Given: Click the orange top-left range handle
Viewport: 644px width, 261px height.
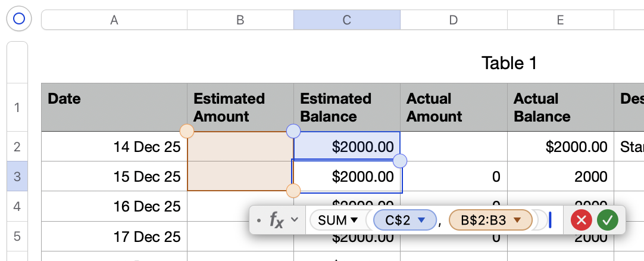Looking at the screenshot, I should pyautogui.click(x=187, y=131).
